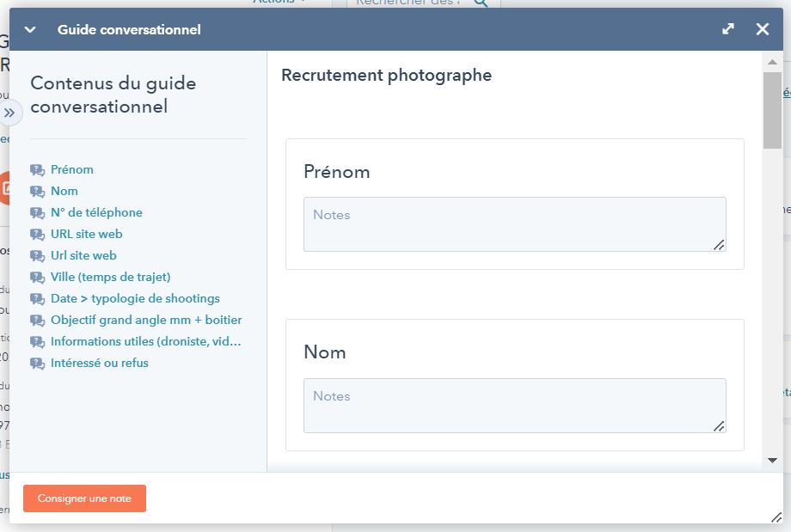Go to Informations utiles section link
The width and height of the screenshot is (791, 532).
point(145,341)
